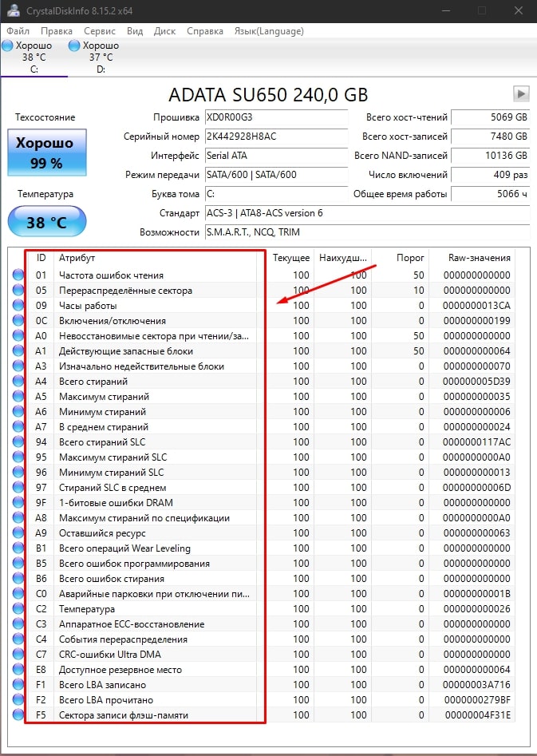Click the status orb for CRC-ошибки Ultra DMA
This screenshot has height=756, width=537.
pos(18,655)
